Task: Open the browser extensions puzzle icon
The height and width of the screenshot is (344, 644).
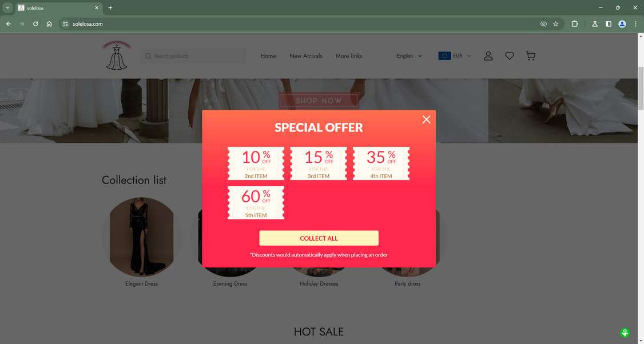Action: click(x=575, y=24)
